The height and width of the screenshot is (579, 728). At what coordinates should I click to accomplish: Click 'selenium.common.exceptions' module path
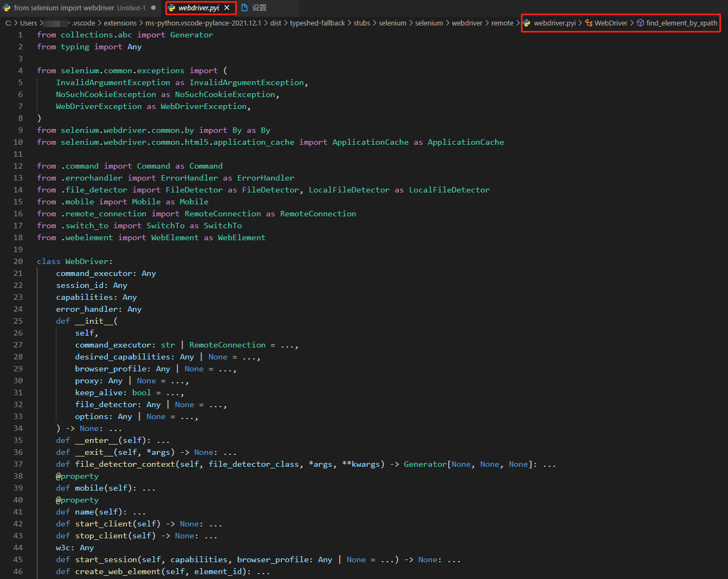[123, 70]
